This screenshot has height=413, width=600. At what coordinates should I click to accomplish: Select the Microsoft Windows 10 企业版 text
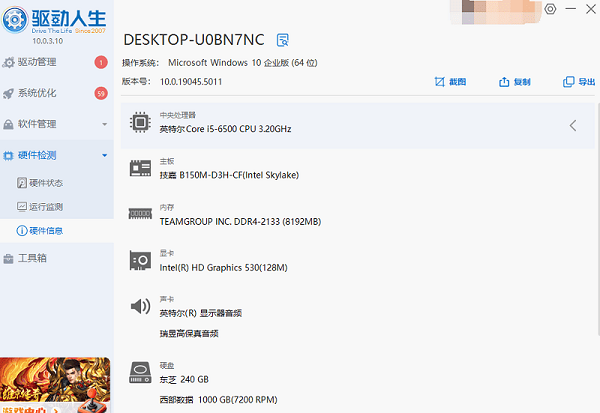coord(243,63)
